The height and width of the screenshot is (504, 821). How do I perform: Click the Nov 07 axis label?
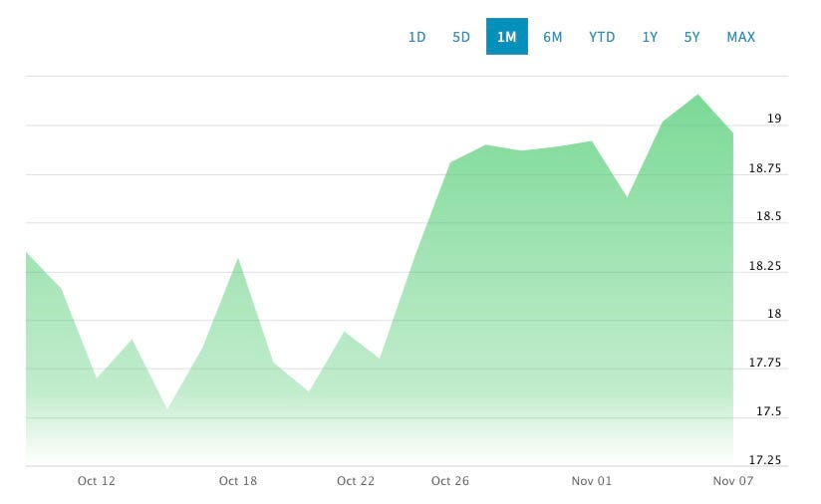pyautogui.click(x=733, y=481)
